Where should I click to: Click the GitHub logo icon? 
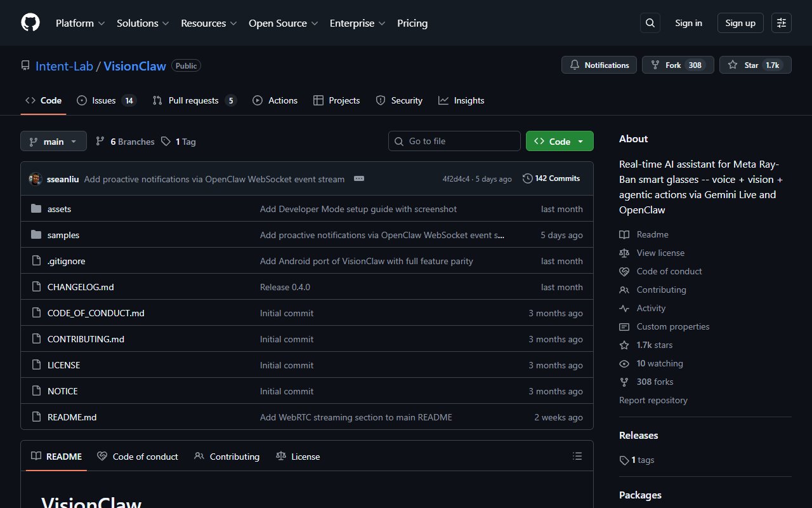click(30, 23)
